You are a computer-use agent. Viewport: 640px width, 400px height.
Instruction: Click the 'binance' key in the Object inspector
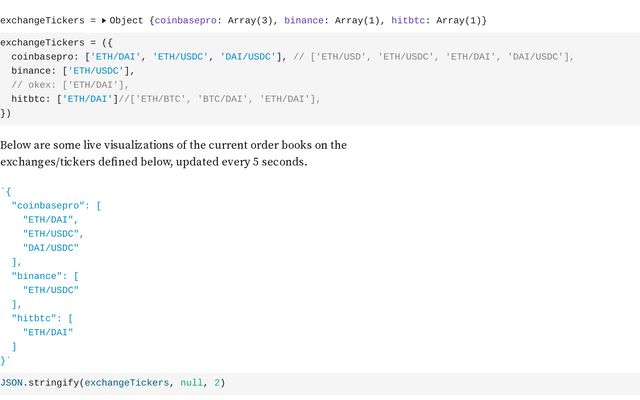[x=304, y=20]
